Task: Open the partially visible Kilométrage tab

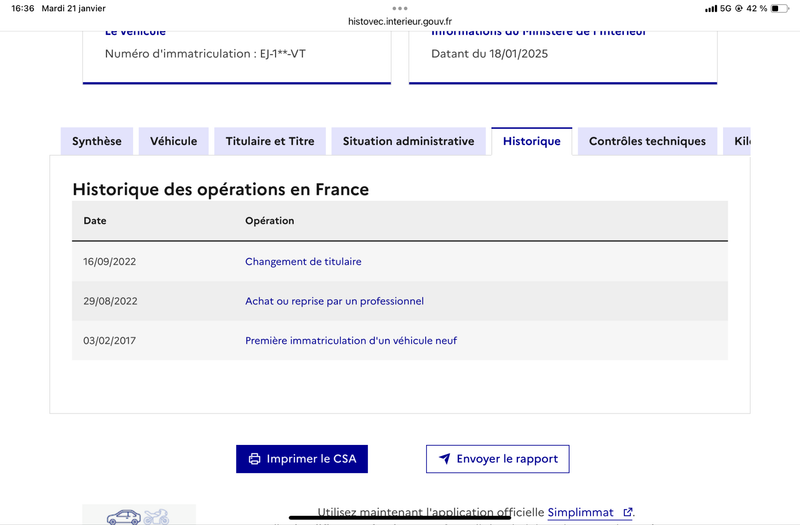Action: coord(737,141)
